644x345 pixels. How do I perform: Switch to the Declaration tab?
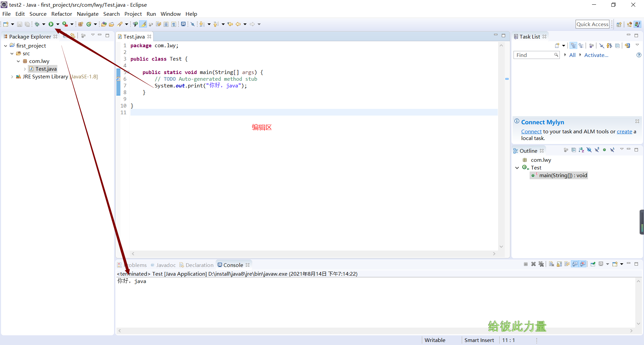point(197,265)
